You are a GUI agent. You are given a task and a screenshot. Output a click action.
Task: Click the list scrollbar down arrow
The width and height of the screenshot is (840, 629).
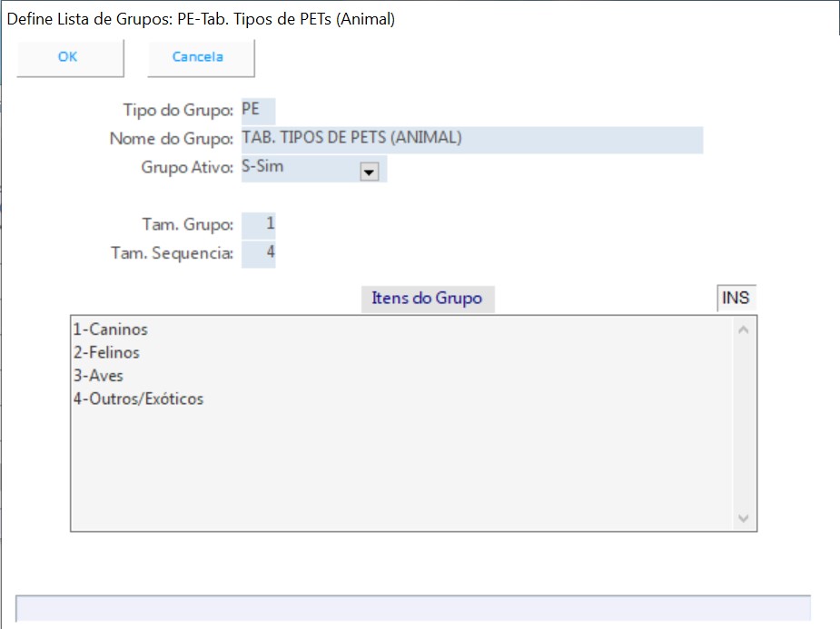point(744,518)
